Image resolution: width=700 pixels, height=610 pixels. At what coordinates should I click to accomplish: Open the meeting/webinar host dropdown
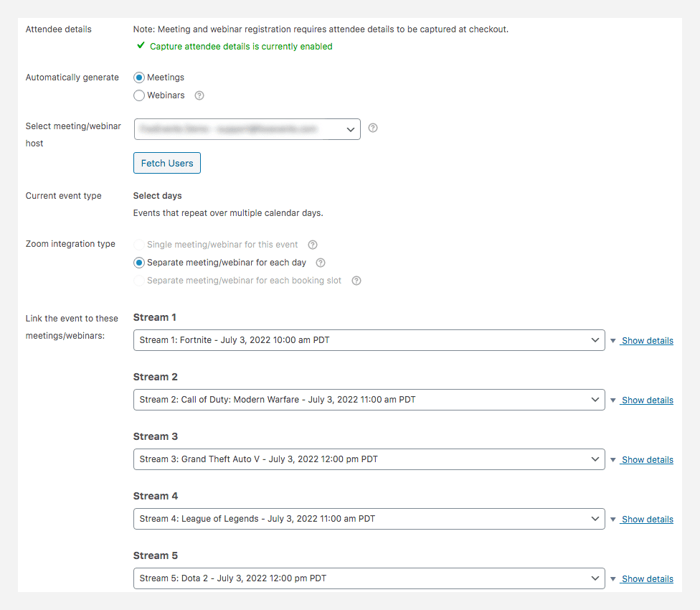coord(247,129)
